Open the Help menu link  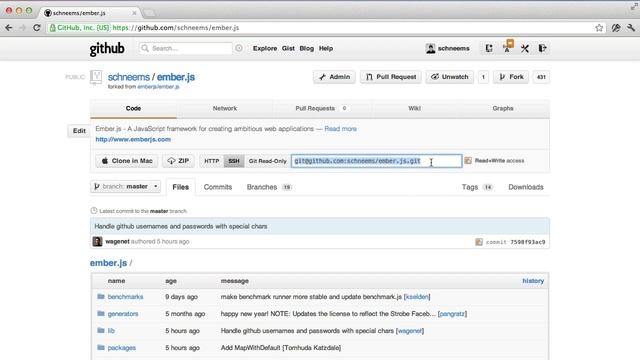(326, 48)
